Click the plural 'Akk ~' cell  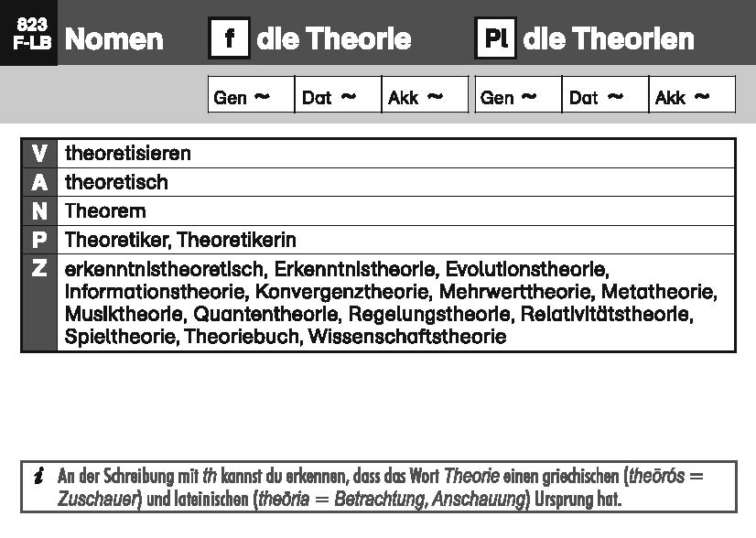coord(691,95)
